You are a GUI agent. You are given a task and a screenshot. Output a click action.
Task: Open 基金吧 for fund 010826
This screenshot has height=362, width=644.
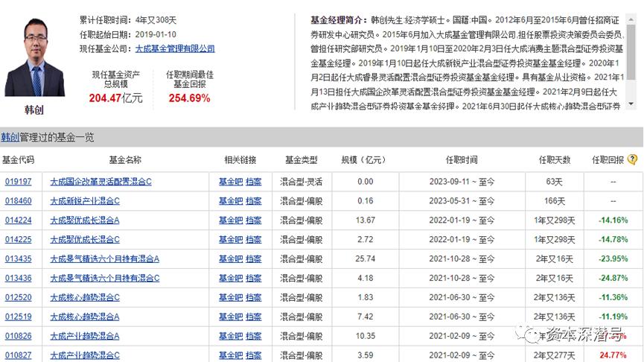230,336
